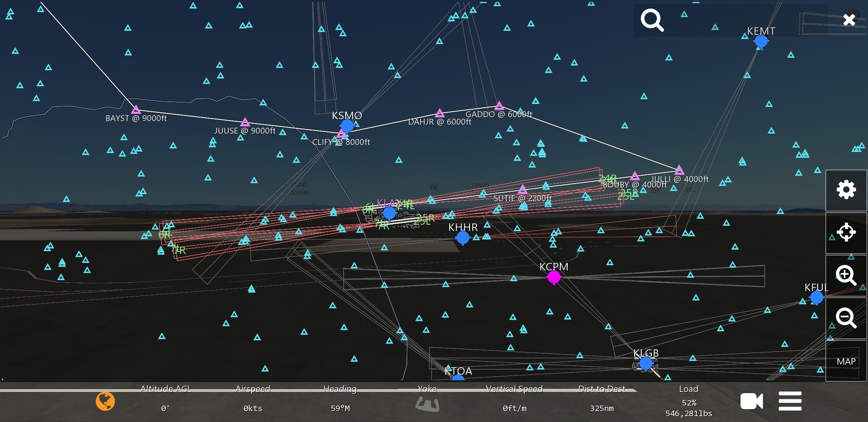
Task: Click the orange globe icon
Action: click(x=105, y=401)
